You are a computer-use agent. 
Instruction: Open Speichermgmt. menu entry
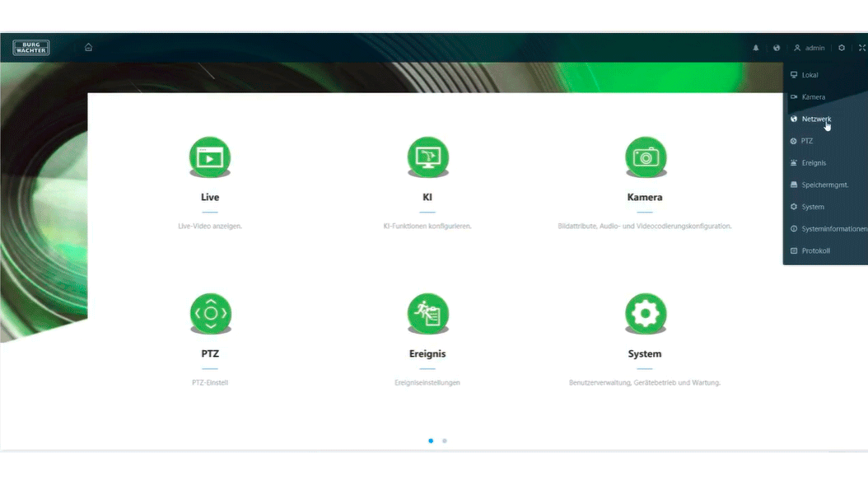coord(824,185)
